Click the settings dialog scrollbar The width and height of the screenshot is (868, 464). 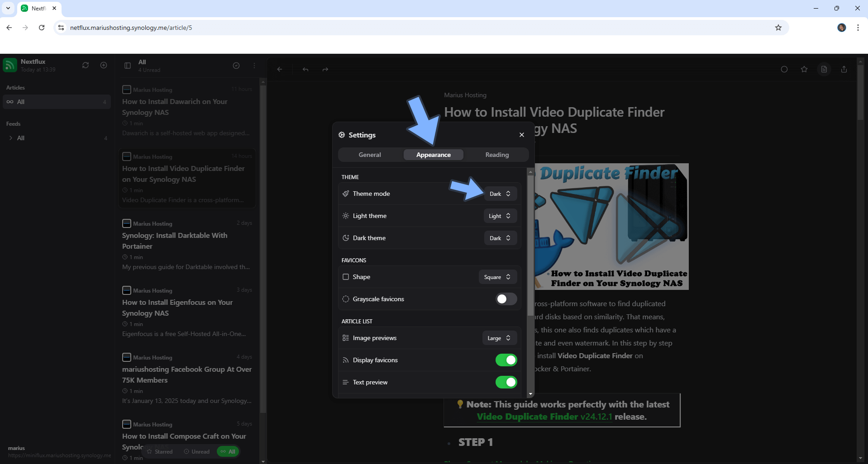[530, 246]
